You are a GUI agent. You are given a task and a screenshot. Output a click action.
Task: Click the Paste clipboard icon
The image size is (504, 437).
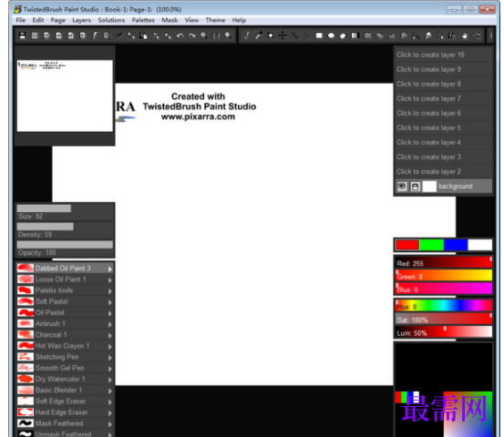point(143,36)
